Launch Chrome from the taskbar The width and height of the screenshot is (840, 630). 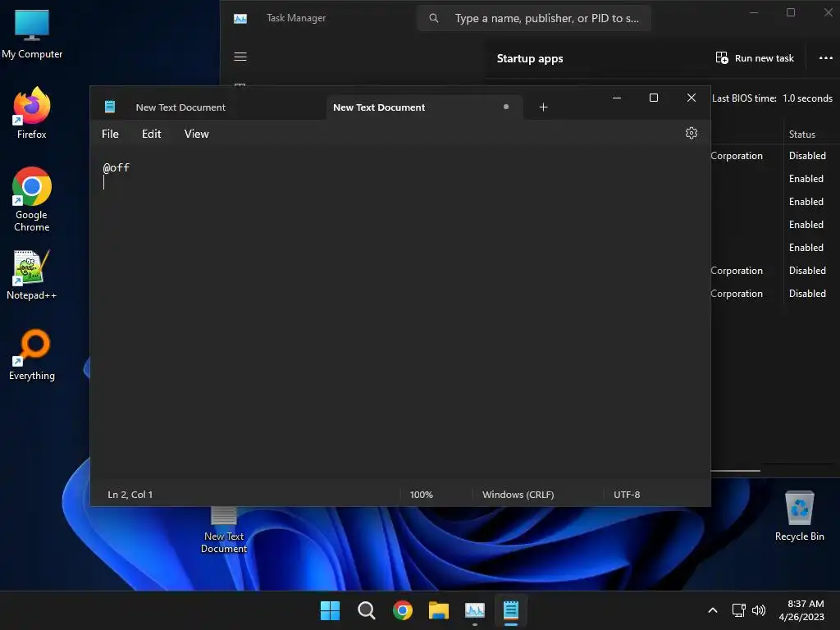[x=402, y=610]
